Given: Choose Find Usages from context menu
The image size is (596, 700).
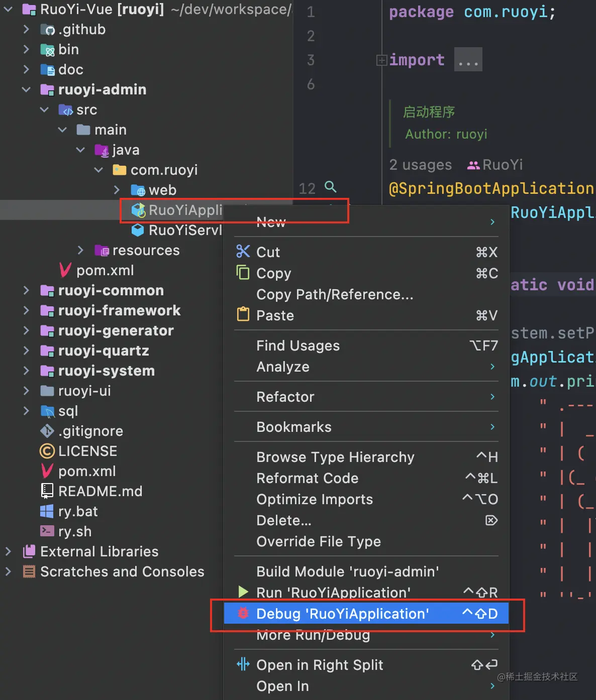Looking at the screenshot, I should click(298, 345).
